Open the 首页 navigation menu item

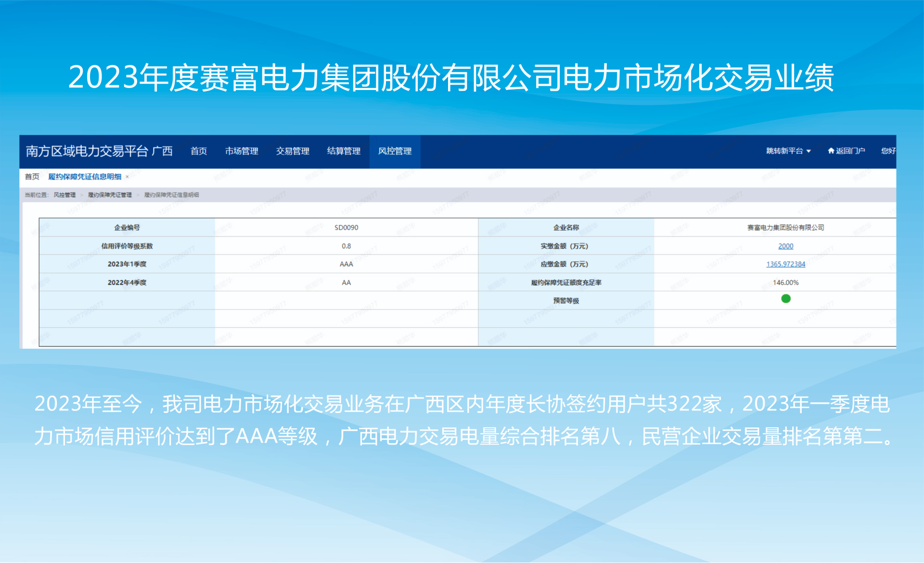[199, 151]
